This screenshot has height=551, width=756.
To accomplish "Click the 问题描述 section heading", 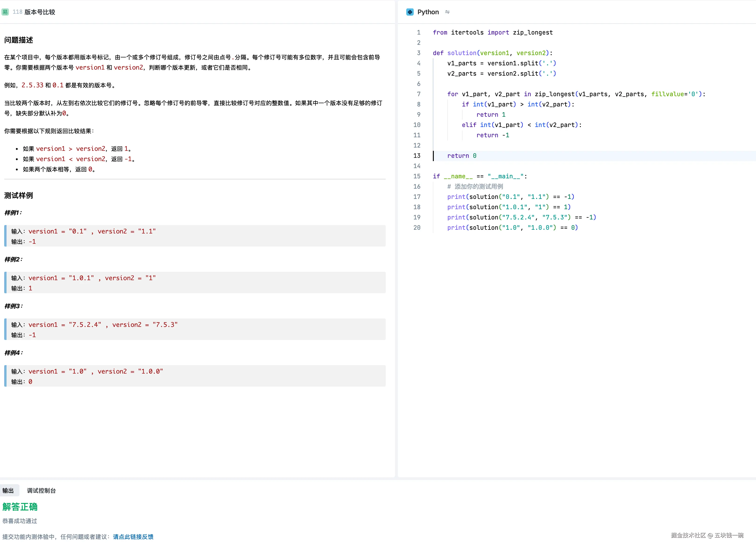I will pos(19,40).
